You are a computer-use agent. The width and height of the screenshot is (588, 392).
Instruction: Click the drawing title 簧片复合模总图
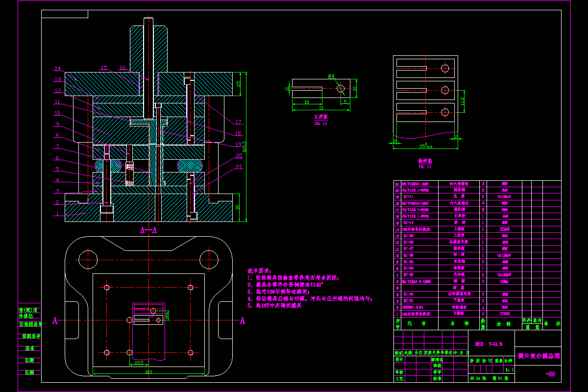539,357
